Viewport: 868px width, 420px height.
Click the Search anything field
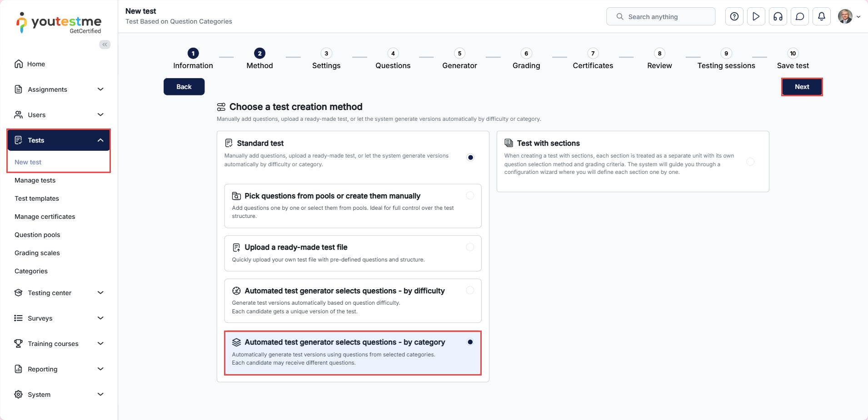click(661, 17)
